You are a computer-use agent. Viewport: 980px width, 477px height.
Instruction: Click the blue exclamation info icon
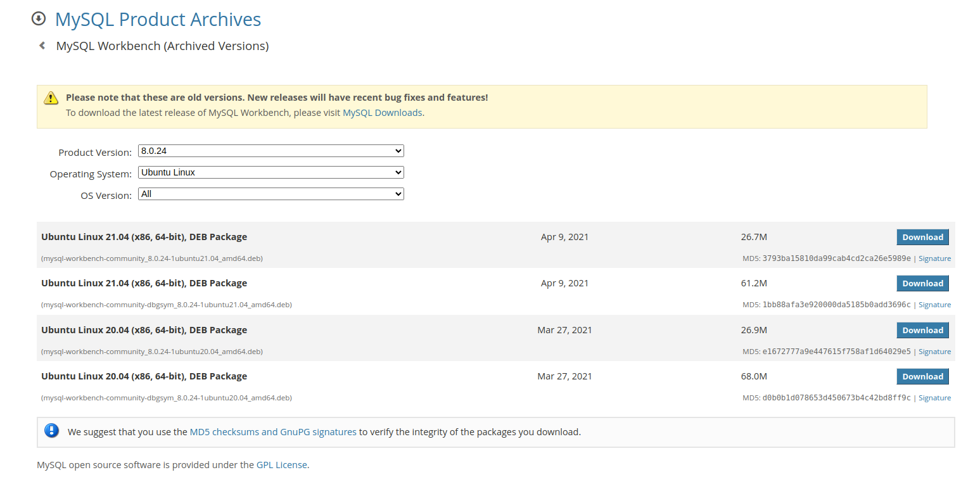tap(51, 431)
